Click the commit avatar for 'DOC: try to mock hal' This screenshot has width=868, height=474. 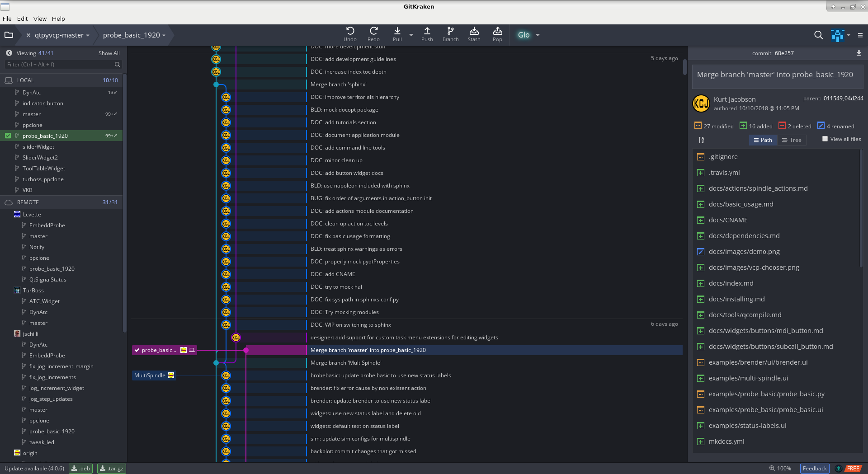226,287
